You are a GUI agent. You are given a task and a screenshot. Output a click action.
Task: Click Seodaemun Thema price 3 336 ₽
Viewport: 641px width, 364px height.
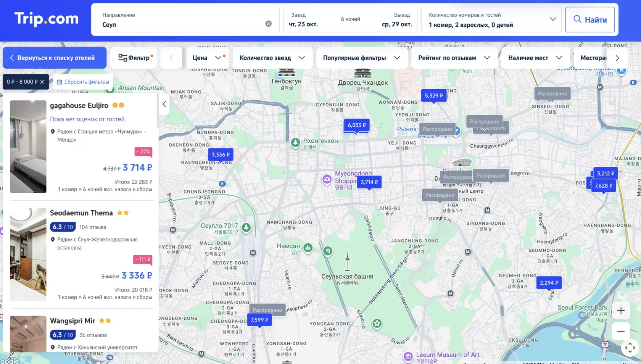click(x=137, y=275)
